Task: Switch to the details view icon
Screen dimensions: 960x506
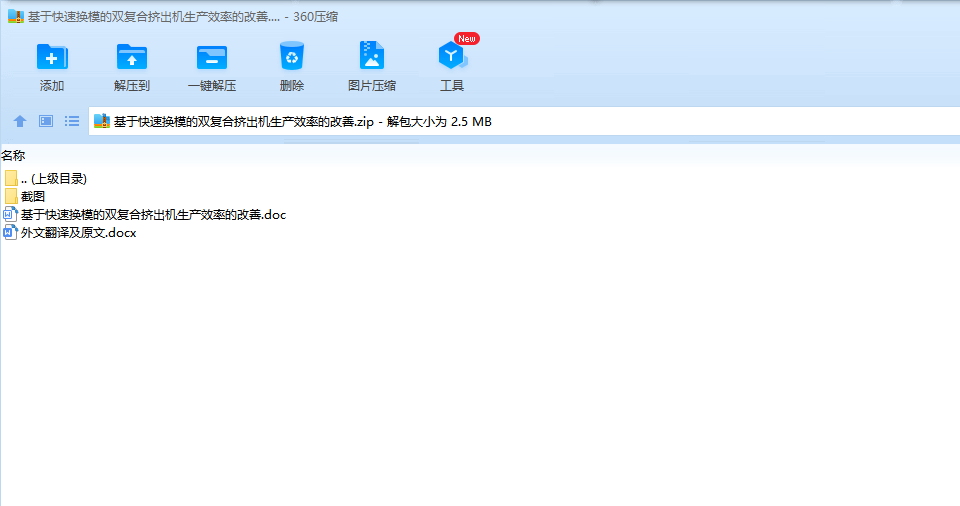Action: pos(46,121)
